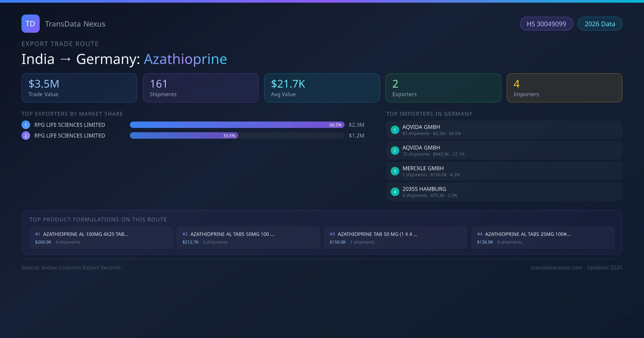Image resolution: width=644 pixels, height=338 pixels.
Task: Click the TD logo icon
Action: pyautogui.click(x=30, y=24)
